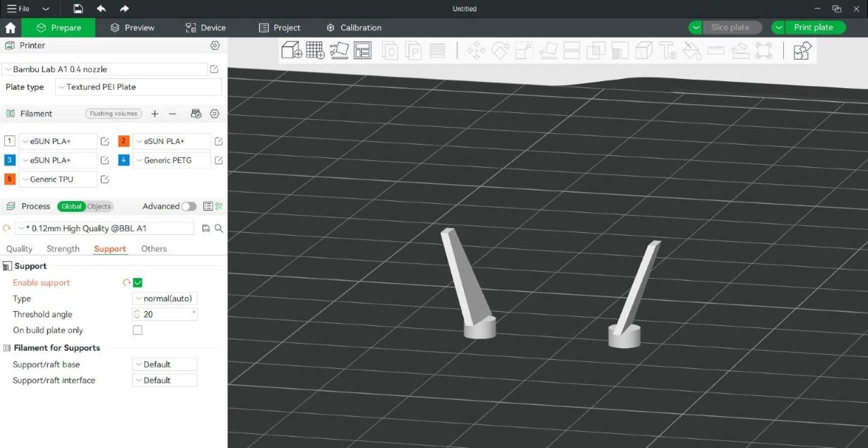Viewport: 868px width, 448px height.
Task: Click the Undo arrow in title bar
Action: click(x=101, y=8)
